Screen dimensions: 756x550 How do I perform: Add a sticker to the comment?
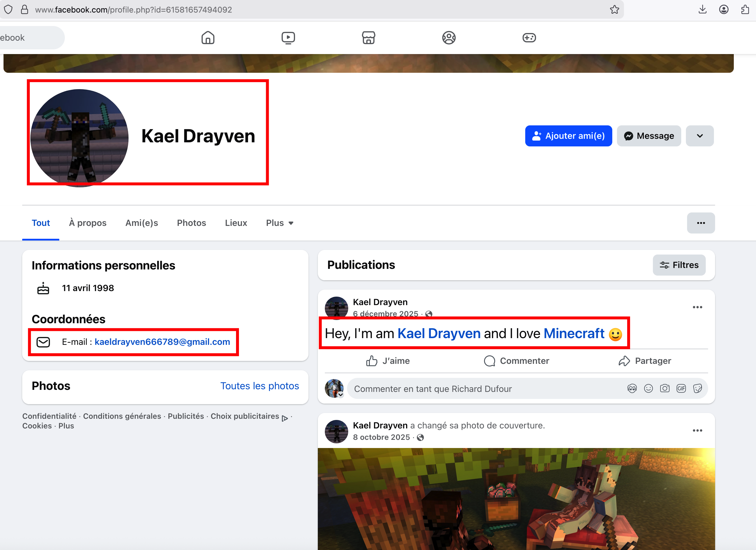698,388
